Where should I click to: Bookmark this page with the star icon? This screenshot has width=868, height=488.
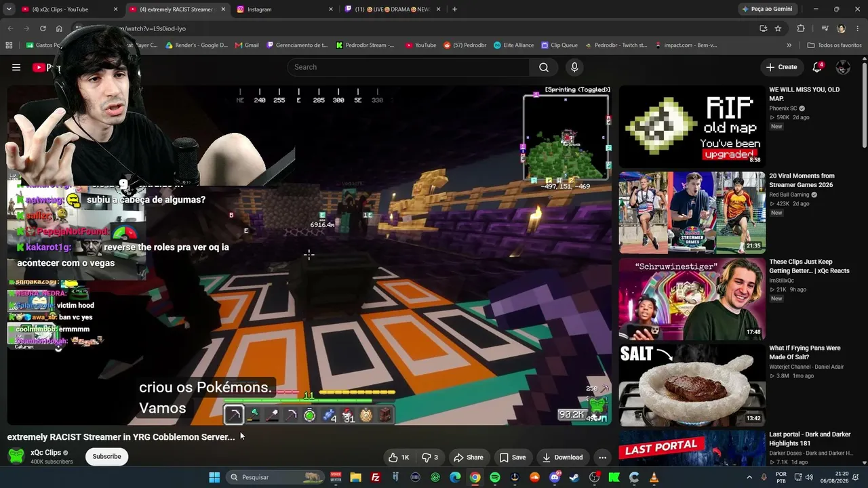tap(778, 28)
